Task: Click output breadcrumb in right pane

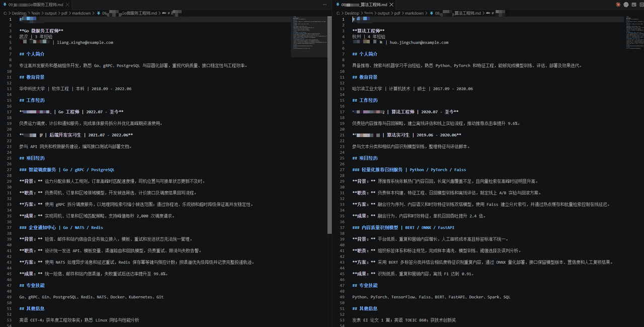Action: click(x=384, y=13)
